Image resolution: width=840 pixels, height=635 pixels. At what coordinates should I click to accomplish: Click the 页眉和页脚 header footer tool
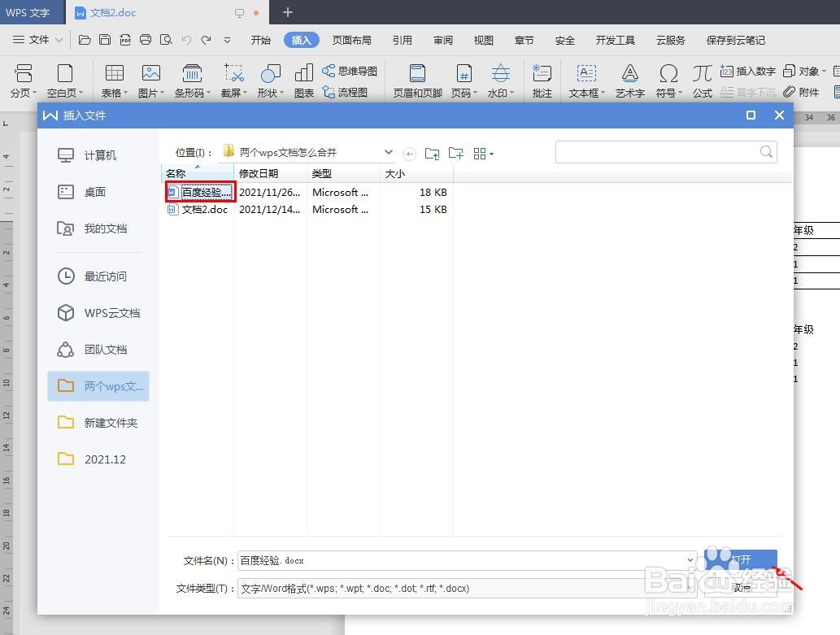(417, 81)
